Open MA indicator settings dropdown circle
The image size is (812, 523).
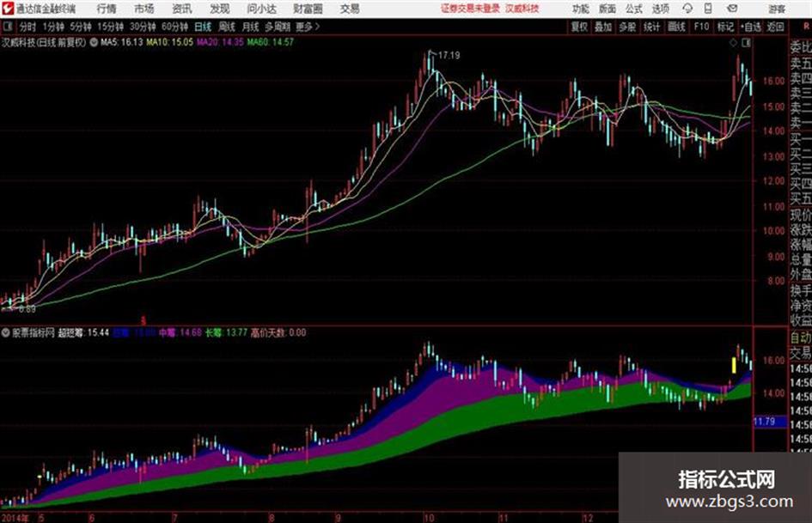coord(94,42)
